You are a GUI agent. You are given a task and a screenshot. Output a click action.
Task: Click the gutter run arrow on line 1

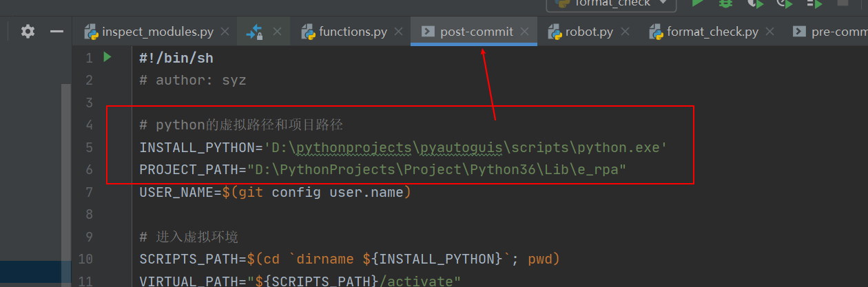pos(107,57)
